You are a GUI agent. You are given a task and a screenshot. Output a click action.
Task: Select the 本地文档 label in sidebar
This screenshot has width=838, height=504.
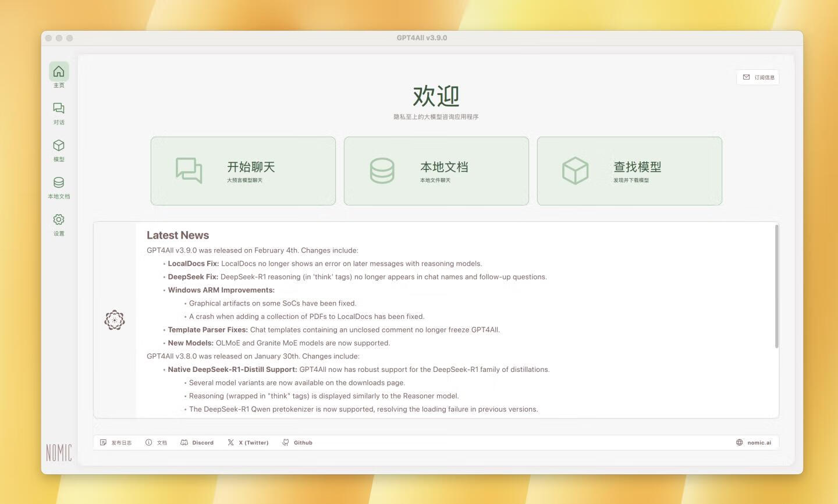point(59,197)
